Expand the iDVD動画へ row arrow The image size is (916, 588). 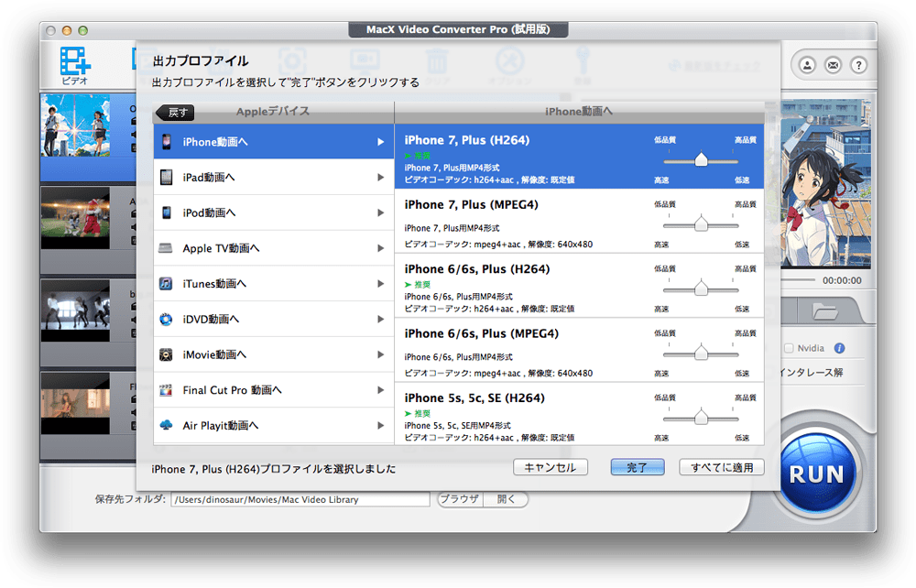tap(381, 319)
